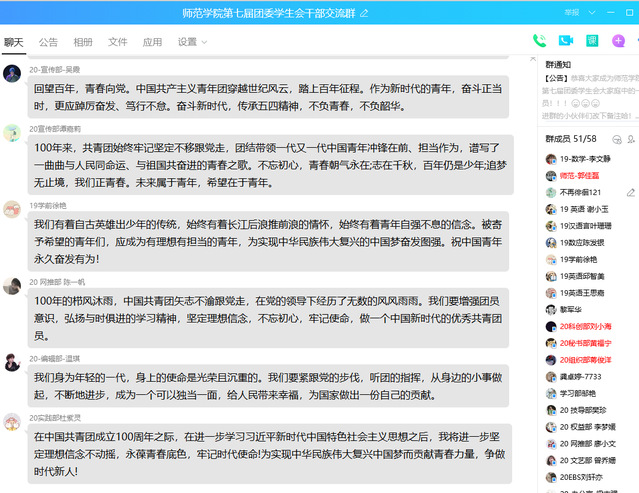
Task: Select the member whose name starts with 19英语王
Action: (x=582, y=293)
